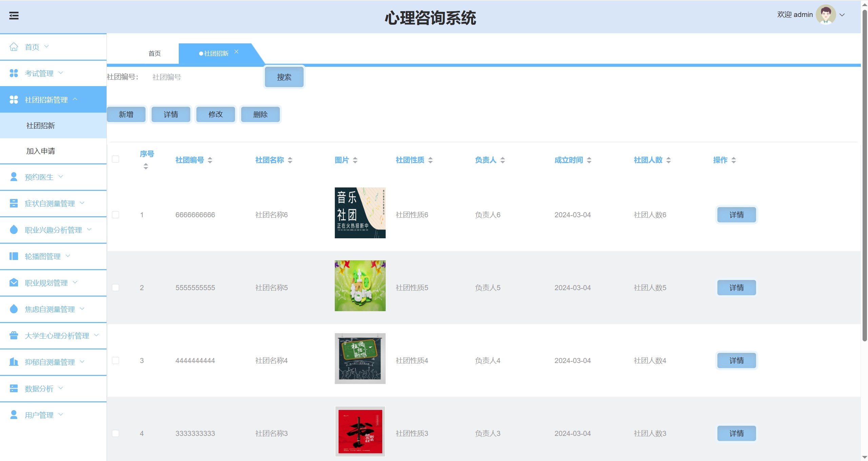Expand the 数据分析 sidebar menu
This screenshot has width=868, height=461.
(x=39, y=388)
